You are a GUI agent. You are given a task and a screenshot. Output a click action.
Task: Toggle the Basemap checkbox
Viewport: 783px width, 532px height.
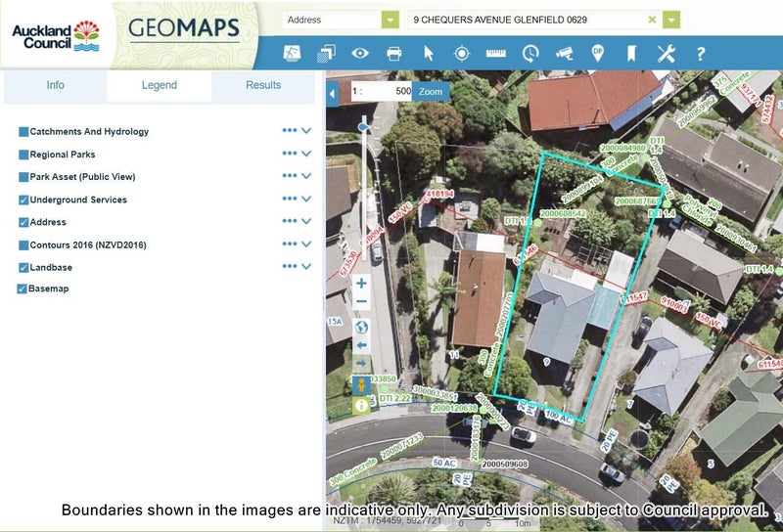(x=23, y=288)
